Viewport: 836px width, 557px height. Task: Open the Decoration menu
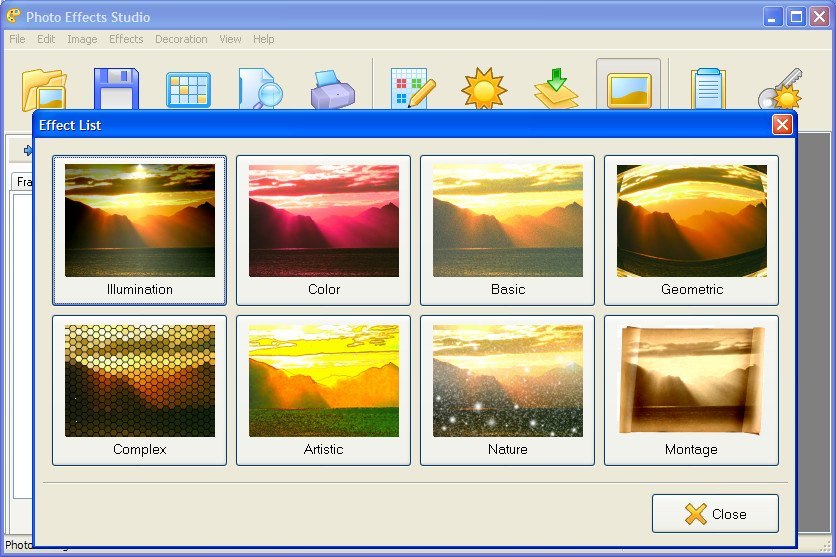pos(181,39)
